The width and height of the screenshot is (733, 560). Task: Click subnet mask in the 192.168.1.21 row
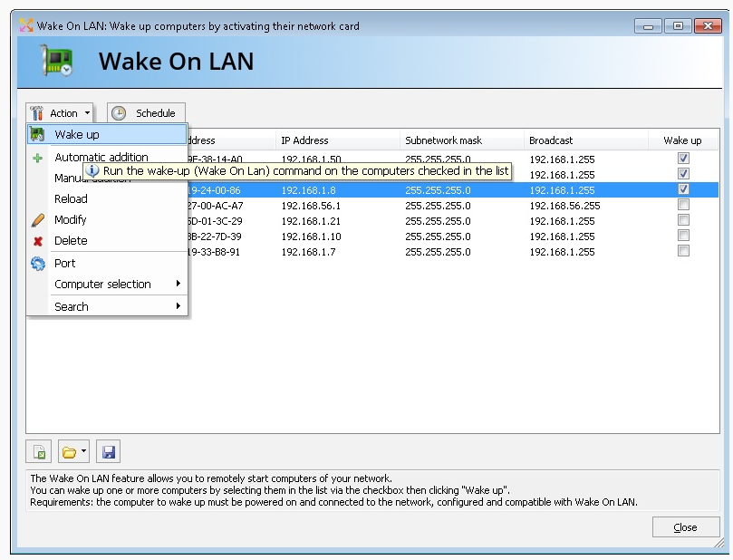438,221
